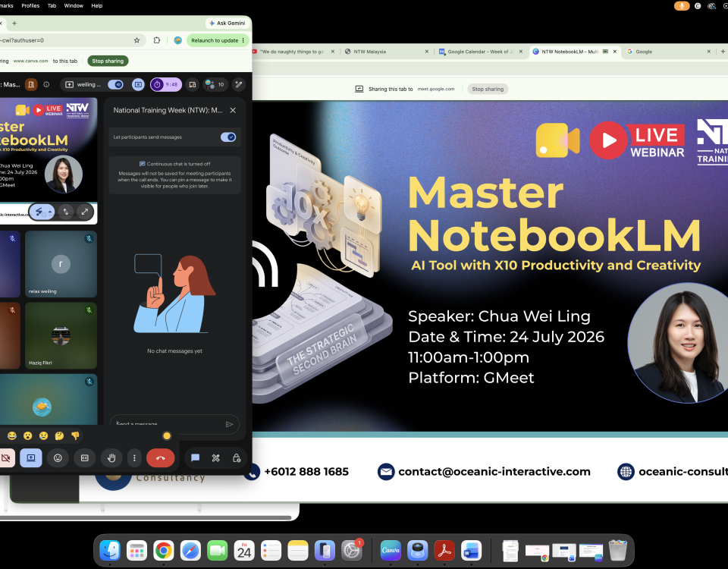Click Stop sharing in the Canva window
The image size is (728, 569).
point(488,89)
